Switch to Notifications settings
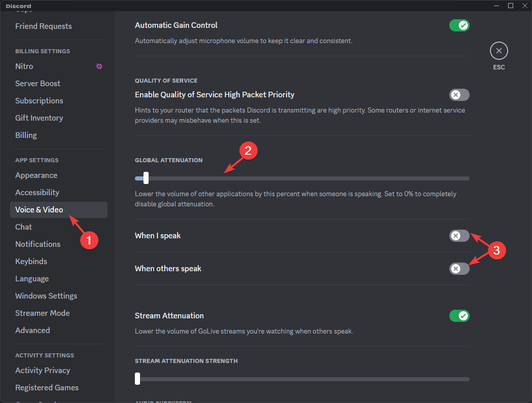 (x=38, y=244)
